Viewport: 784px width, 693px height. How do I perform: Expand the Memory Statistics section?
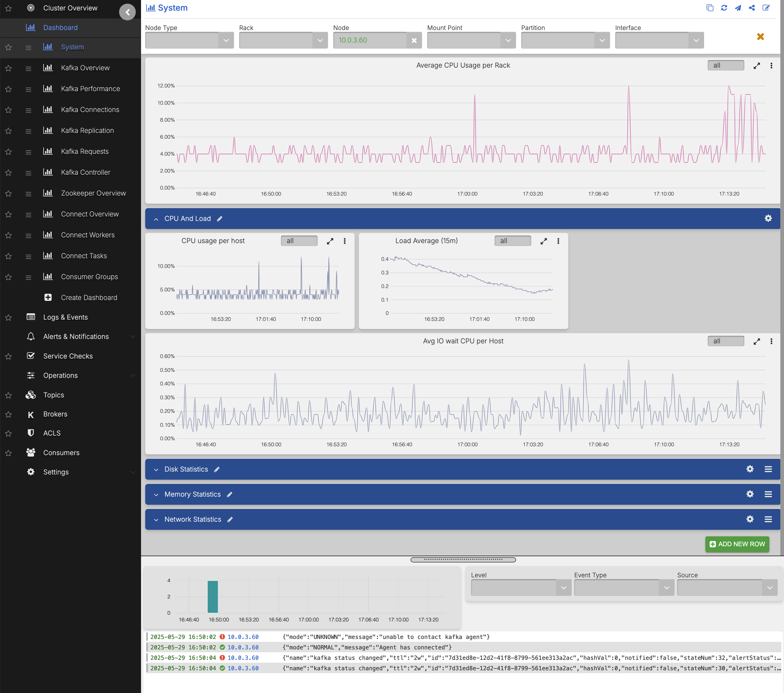tap(156, 495)
